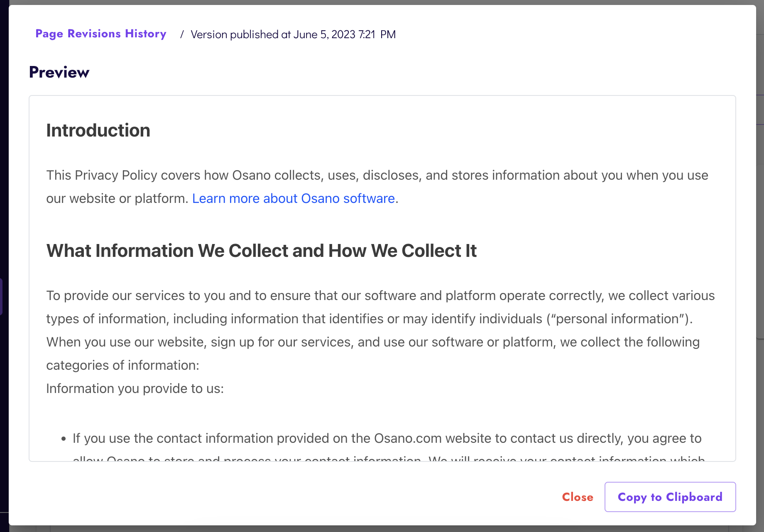
Task: Click the paragraph beginning To provide our services
Action: (380, 295)
